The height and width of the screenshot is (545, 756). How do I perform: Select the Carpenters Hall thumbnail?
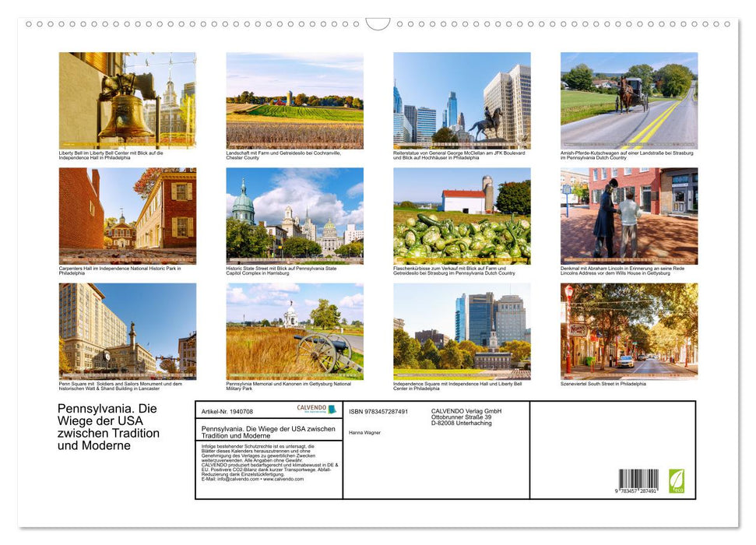(126, 216)
